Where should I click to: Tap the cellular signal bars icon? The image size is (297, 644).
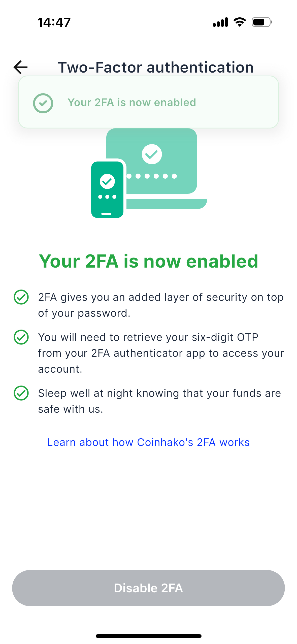coord(220,22)
